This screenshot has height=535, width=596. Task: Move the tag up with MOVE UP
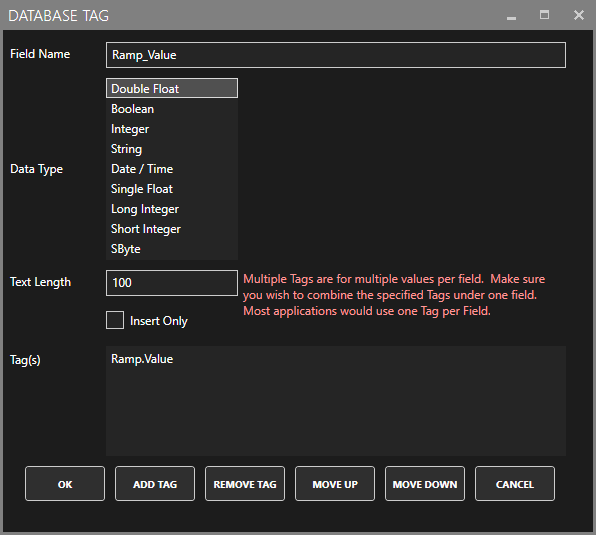click(x=335, y=484)
